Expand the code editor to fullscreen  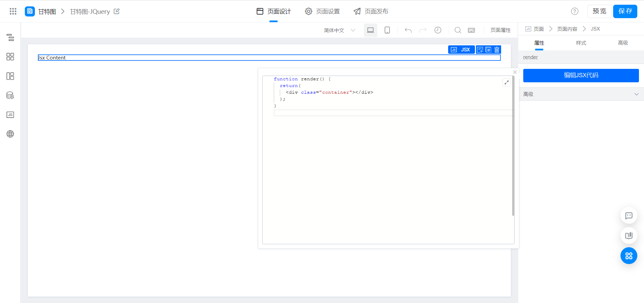(x=506, y=82)
